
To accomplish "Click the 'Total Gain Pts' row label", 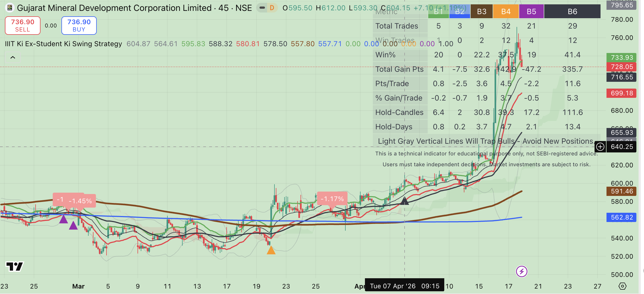I will tap(399, 69).
